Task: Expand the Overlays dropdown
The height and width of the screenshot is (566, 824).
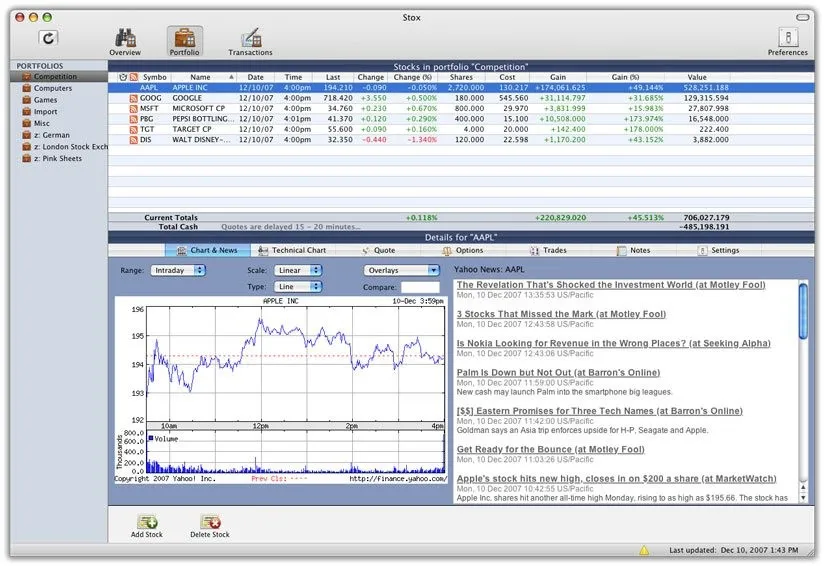Action: (402, 270)
